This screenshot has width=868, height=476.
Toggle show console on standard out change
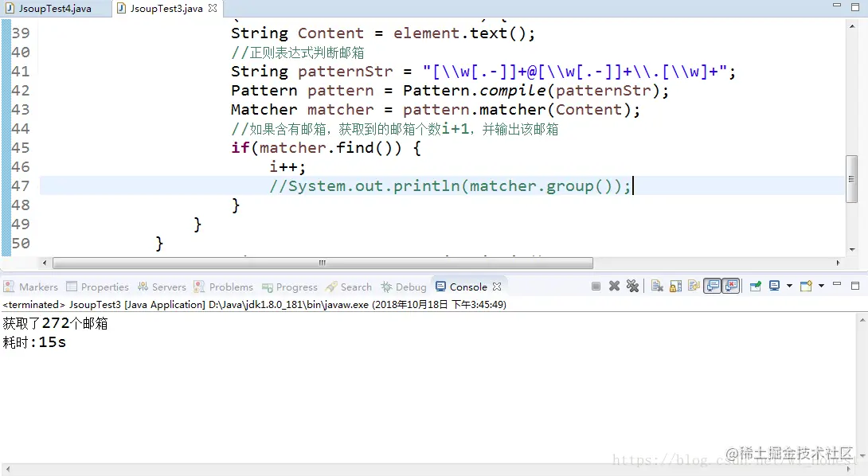713,286
